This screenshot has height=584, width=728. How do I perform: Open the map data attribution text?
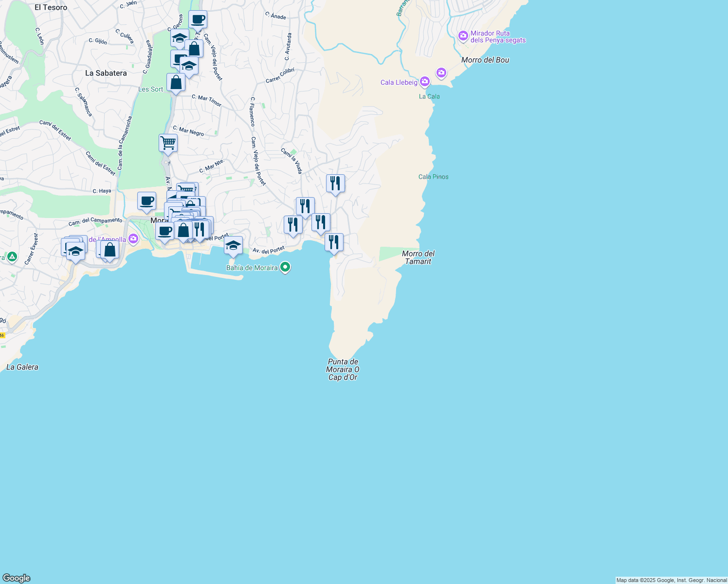pyautogui.click(x=671, y=580)
